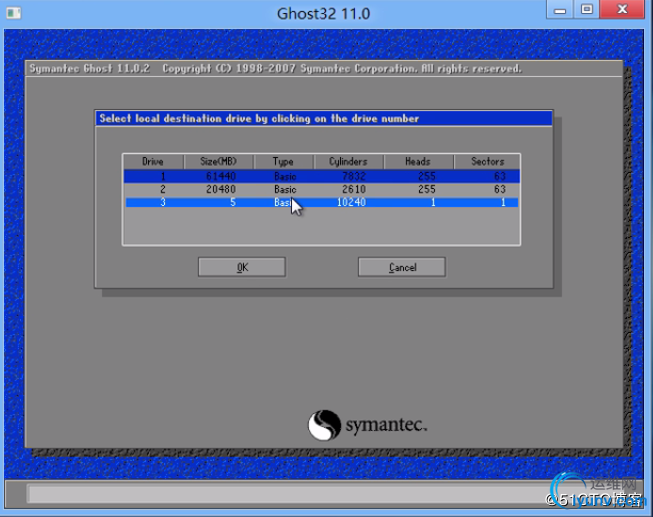Click the Heads column header

tap(418, 162)
